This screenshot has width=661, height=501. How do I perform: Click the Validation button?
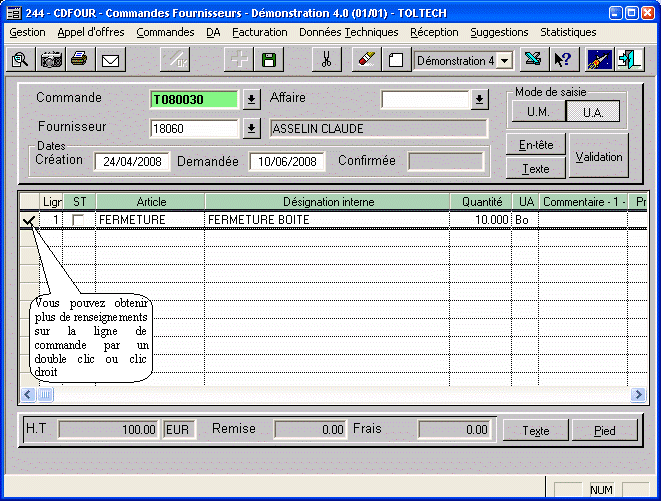pos(599,156)
